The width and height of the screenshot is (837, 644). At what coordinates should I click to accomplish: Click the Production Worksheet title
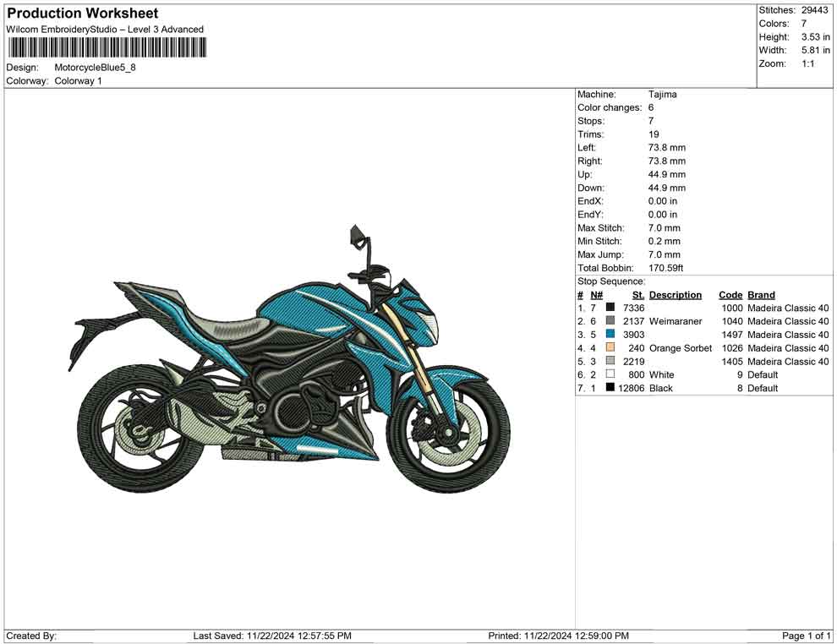[x=81, y=13]
